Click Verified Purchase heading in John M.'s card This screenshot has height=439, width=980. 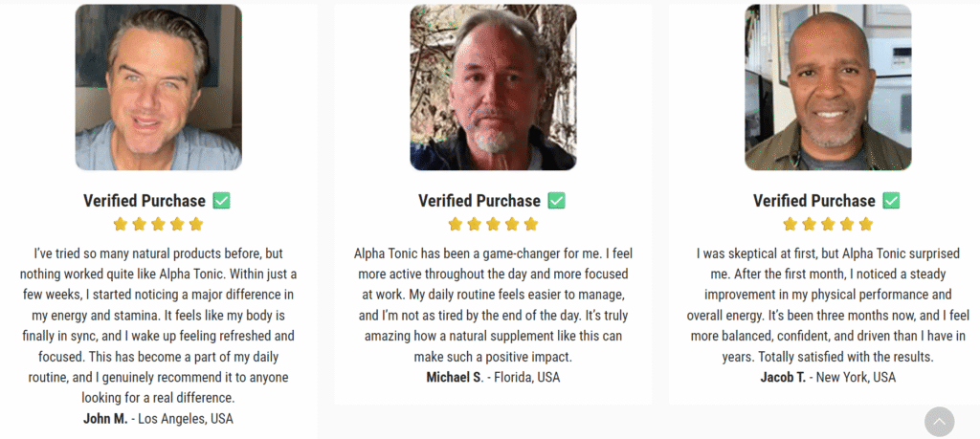tap(145, 201)
